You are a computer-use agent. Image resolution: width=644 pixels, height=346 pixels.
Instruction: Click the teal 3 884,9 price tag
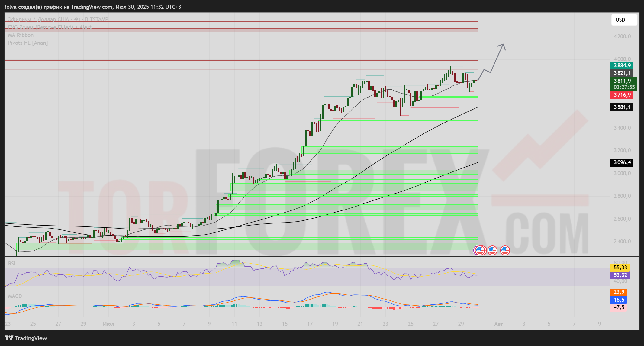[622, 66]
